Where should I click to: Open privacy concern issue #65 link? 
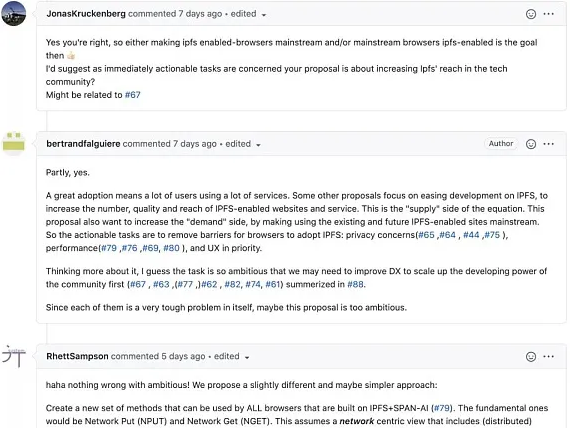tap(426, 235)
